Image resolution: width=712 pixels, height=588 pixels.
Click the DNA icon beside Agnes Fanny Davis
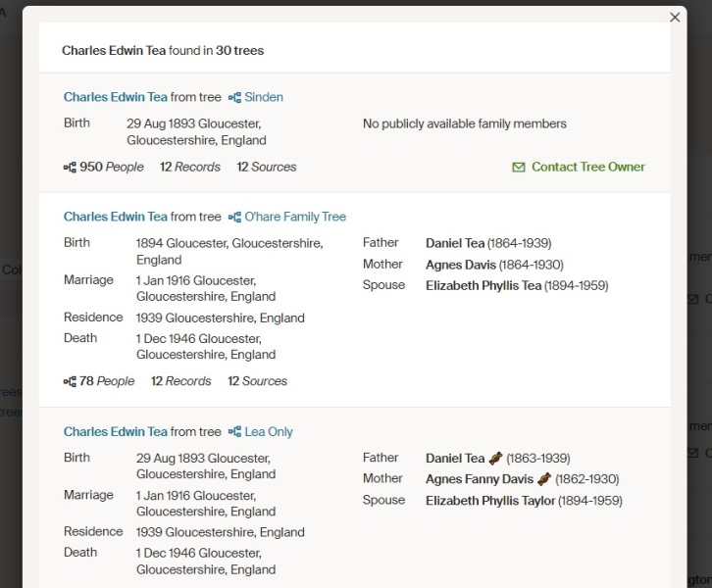pyautogui.click(x=544, y=479)
